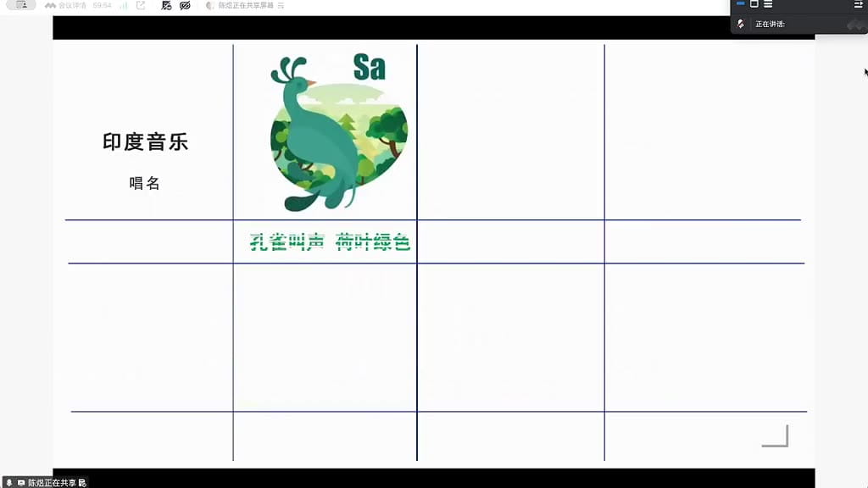
Task: Click the grey corner bracket at slide bottom-right
Action: coord(775,436)
